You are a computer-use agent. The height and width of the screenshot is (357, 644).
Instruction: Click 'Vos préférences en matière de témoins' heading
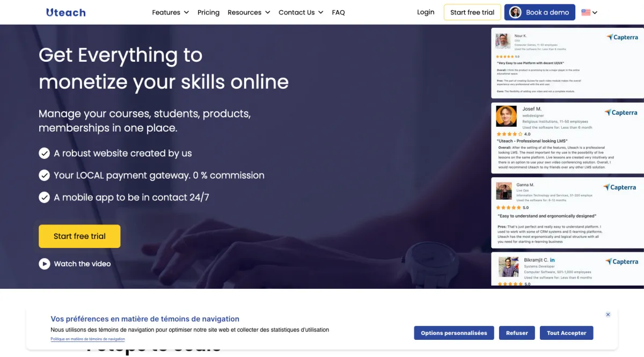145,319
